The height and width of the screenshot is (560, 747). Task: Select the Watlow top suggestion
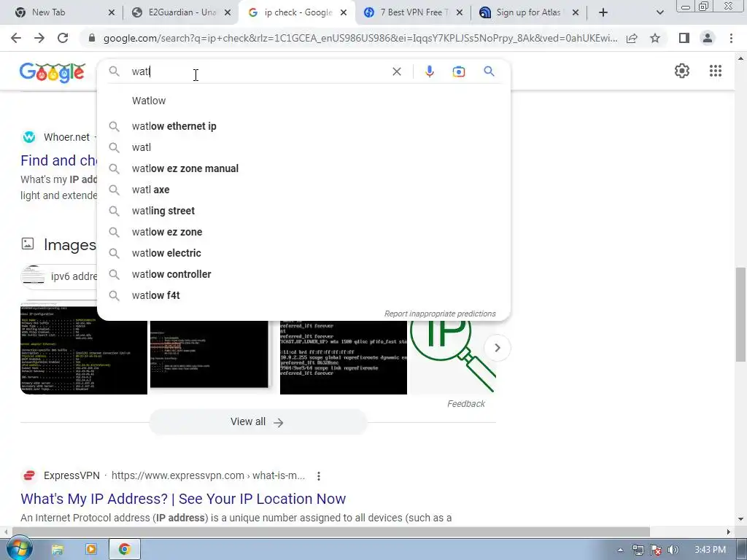(x=303, y=101)
